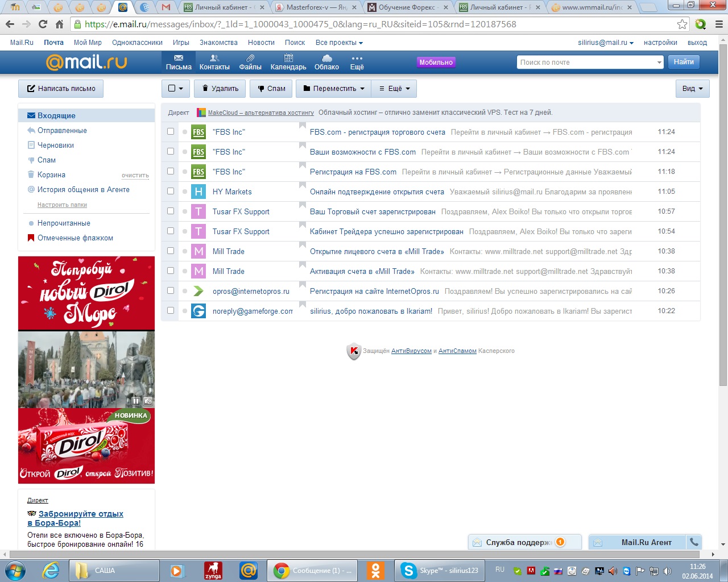Image resolution: width=728 pixels, height=582 pixels.
Task: Click the Chrome reload page icon
Action: pyautogui.click(x=43, y=24)
